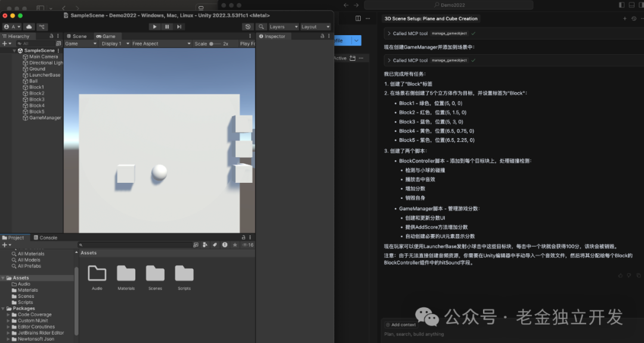This screenshot has width=644, height=343.
Task: Open the Inspector panel kebab menu
Action: pos(329,36)
